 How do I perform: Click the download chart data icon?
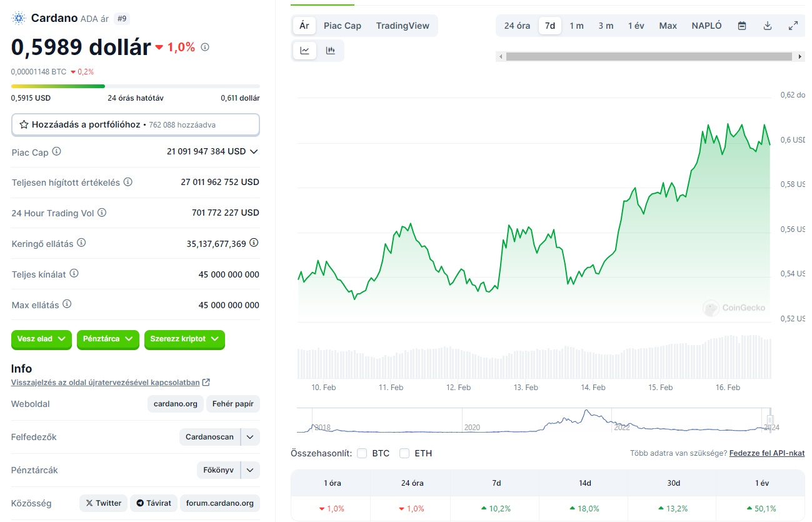(x=768, y=26)
